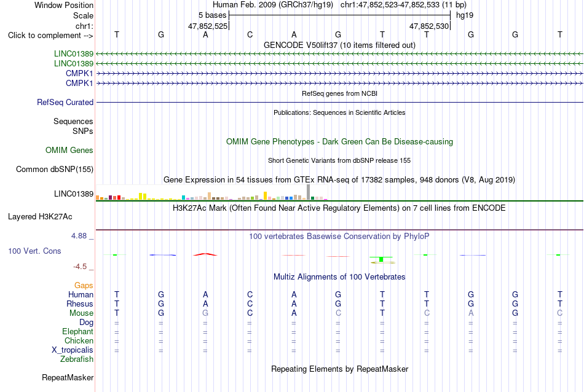584x392 pixels.
Task: Click the 47,852,525 coordinate tick label
Action: point(208,26)
